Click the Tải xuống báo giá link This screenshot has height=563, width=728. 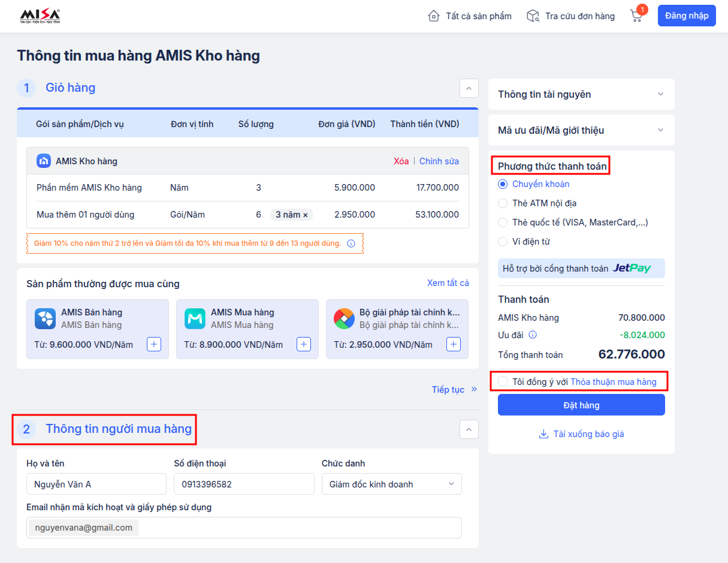pyautogui.click(x=589, y=434)
